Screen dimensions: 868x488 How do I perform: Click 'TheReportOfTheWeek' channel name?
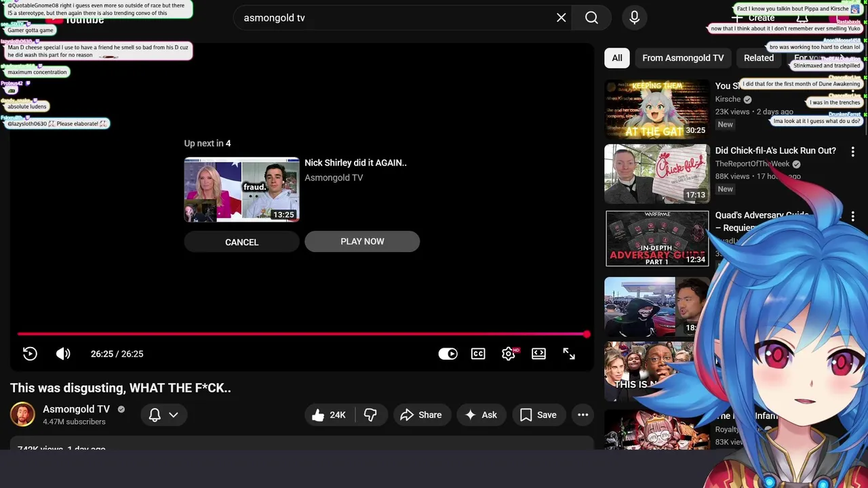(x=753, y=163)
